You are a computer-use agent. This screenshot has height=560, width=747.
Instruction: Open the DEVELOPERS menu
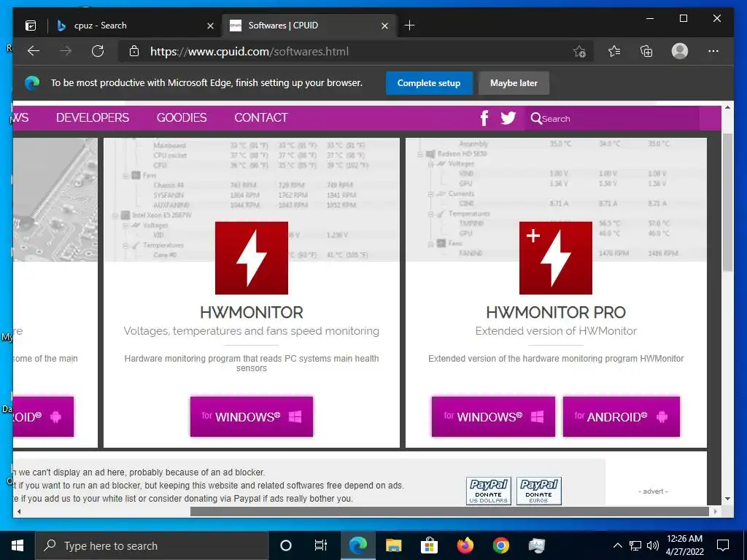93,117
